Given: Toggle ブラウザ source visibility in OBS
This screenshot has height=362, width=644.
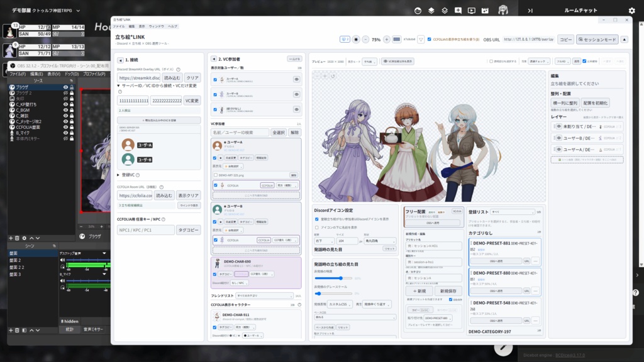Looking at the screenshot, I should click(x=65, y=87).
